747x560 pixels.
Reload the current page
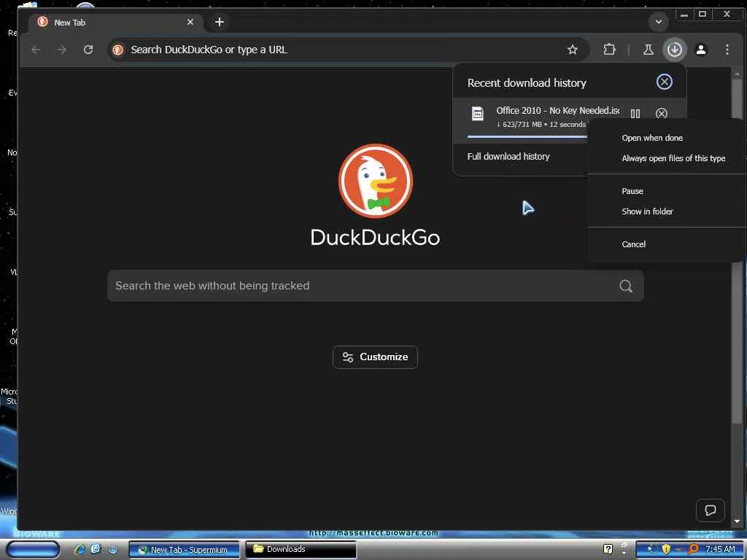[x=88, y=50]
